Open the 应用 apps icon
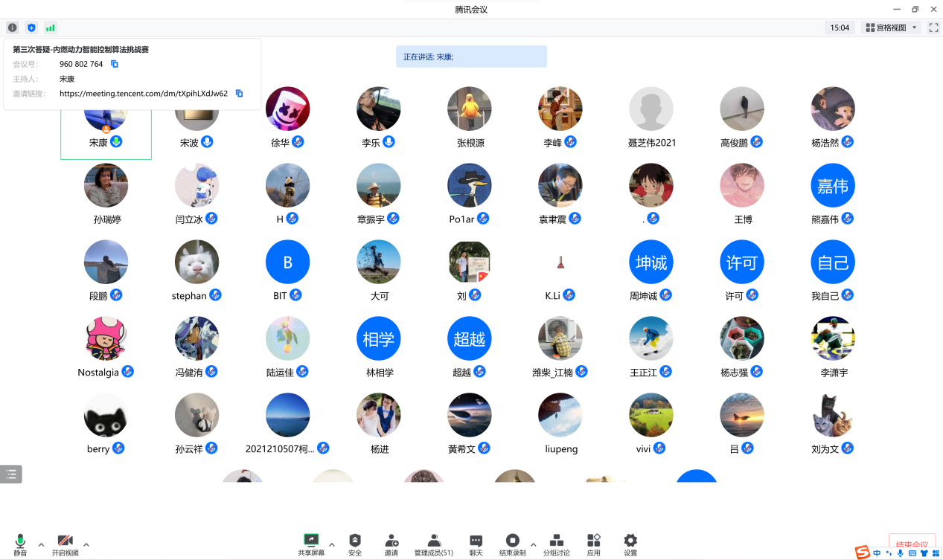 coord(593,544)
